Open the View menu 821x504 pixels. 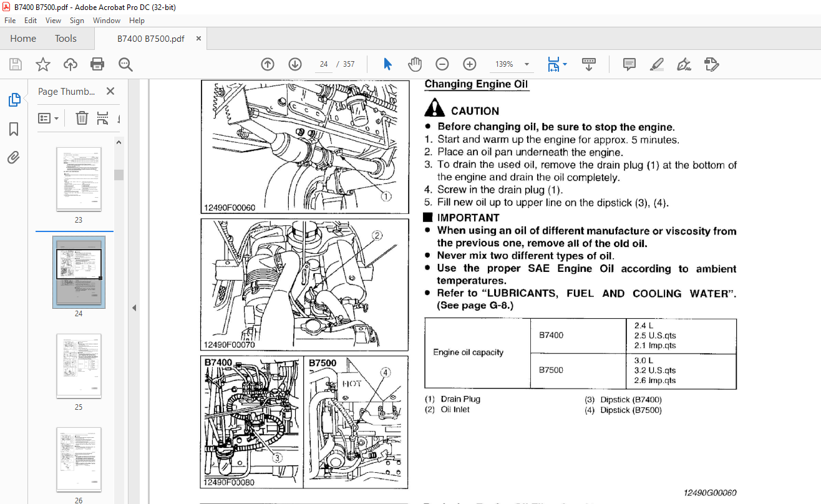[x=54, y=21]
